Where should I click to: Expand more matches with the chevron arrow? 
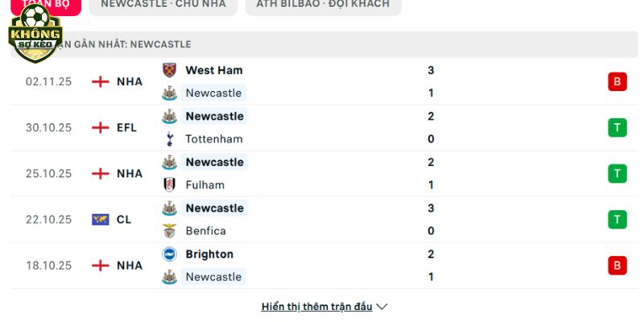coord(382,307)
